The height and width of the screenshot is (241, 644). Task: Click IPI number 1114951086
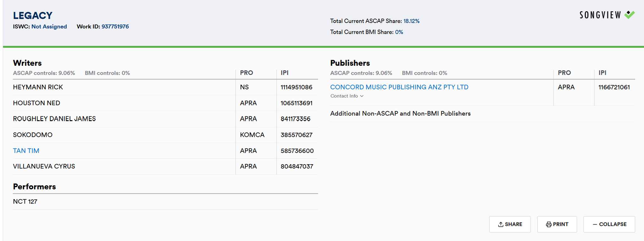296,87
